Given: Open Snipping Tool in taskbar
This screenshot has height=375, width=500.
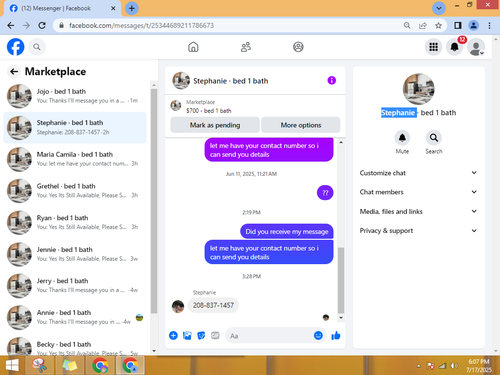Looking at the screenshot, I should click(40, 366).
